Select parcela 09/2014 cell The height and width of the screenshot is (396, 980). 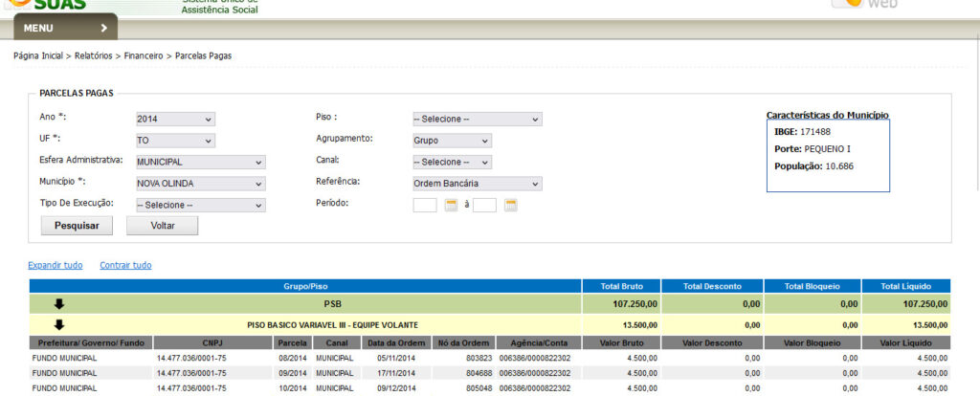[x=293, y=373]
